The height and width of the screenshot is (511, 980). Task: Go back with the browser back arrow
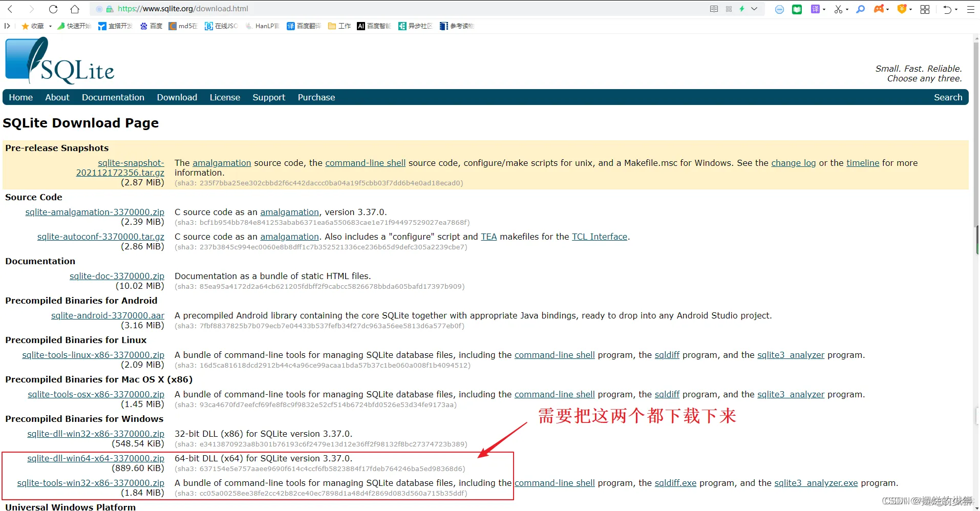pyautogui.click(x=10, y=9)
